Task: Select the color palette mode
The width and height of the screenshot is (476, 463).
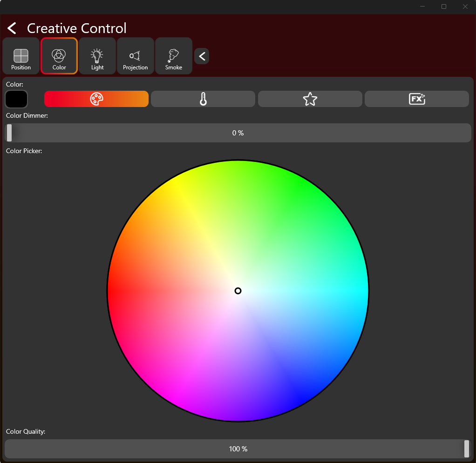Action: [96, 99]
